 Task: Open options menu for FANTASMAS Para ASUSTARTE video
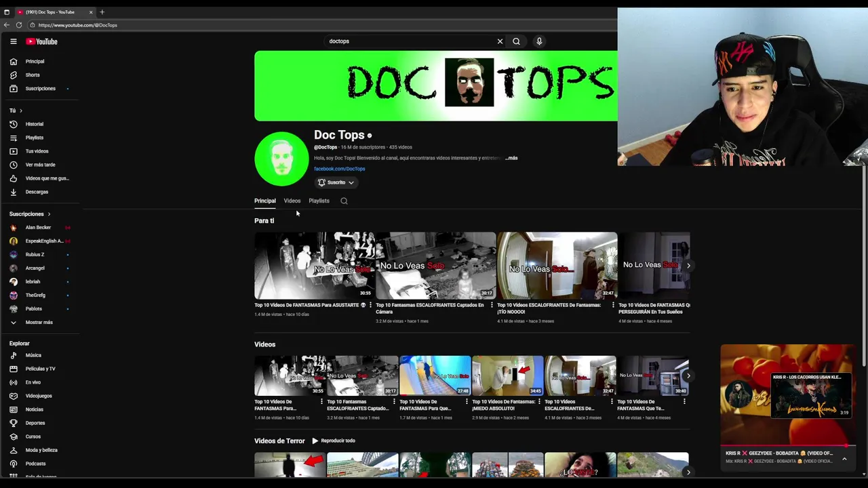370,306
